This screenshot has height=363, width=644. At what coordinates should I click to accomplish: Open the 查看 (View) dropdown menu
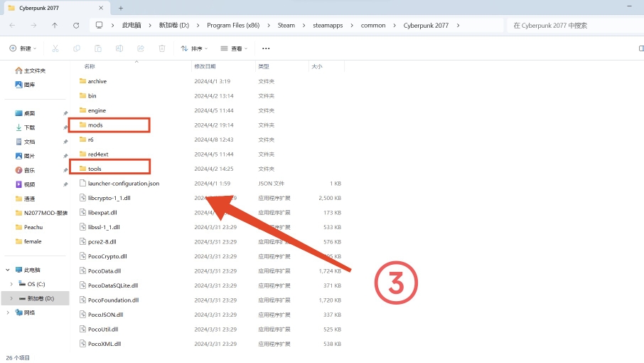point(235,48)
